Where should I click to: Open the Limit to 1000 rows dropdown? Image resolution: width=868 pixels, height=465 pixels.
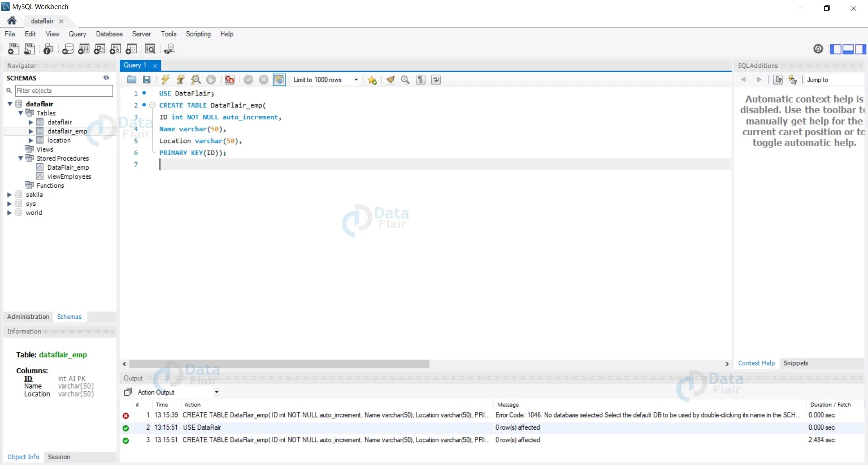tap(356, 80)
